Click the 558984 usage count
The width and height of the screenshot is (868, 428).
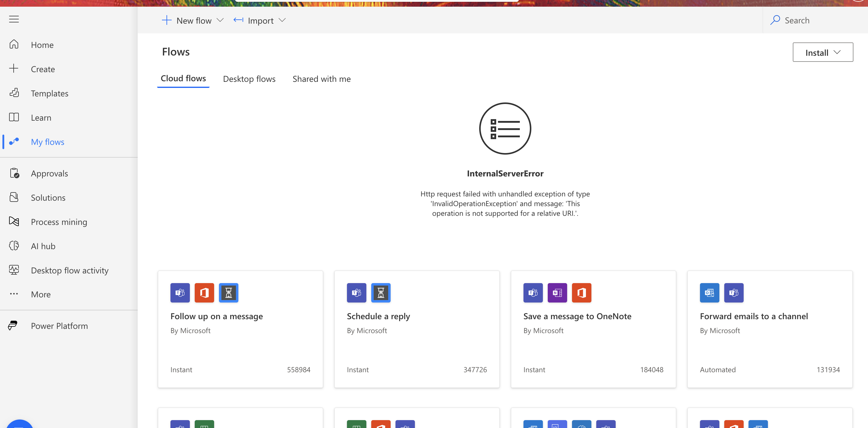[x=298, y=369]
